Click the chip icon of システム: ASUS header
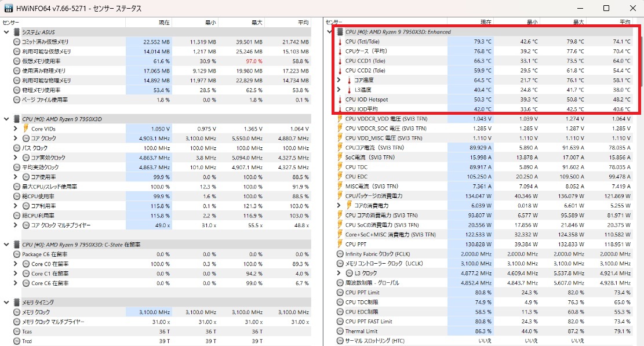The width and height of the screenshot is (644, 346). click(16, 32)
